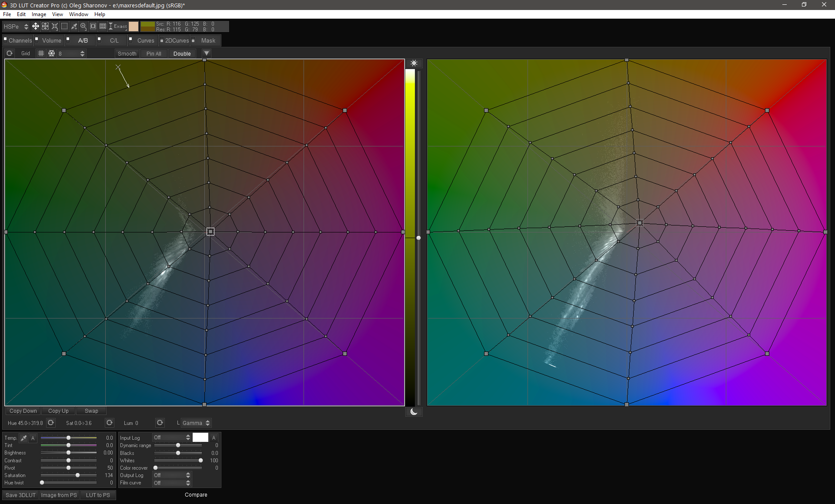
Task: Toggle the Channels tab enable switch
Action: click(x=6, y=39)
